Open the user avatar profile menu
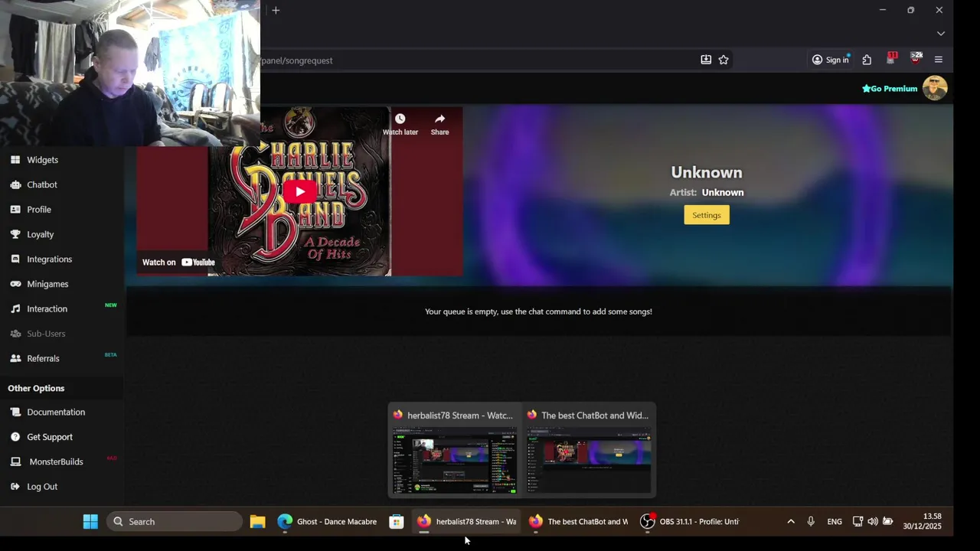The width and height of the screenshot is (980, 551). click(935, 88)
